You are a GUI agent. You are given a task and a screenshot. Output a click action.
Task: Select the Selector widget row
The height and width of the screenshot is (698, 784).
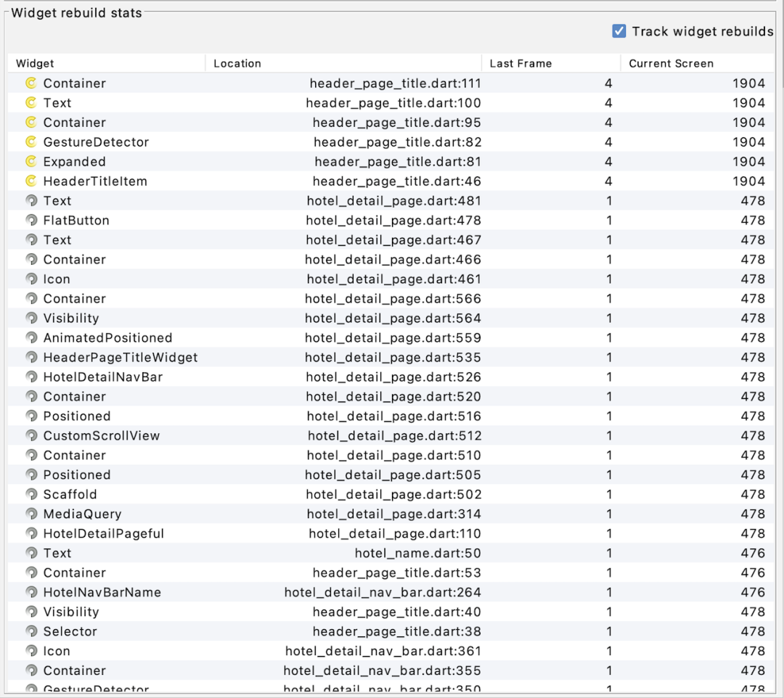[x=70, y=632]
